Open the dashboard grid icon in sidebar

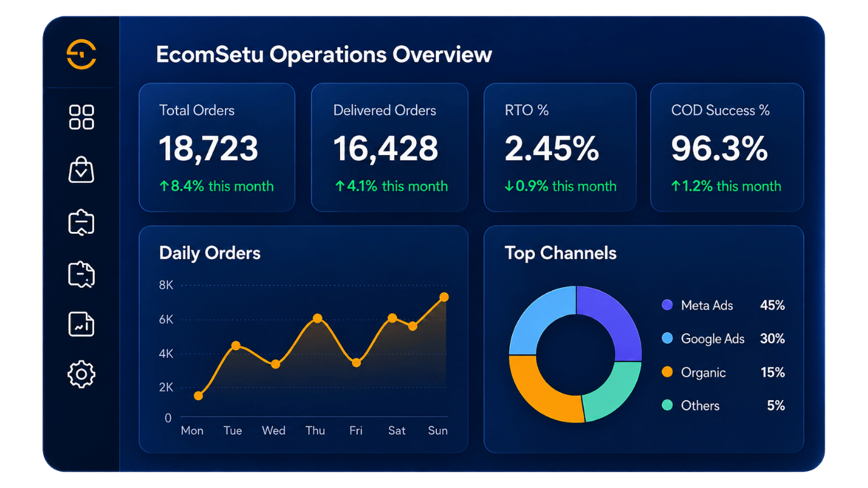tap(81, 118)
